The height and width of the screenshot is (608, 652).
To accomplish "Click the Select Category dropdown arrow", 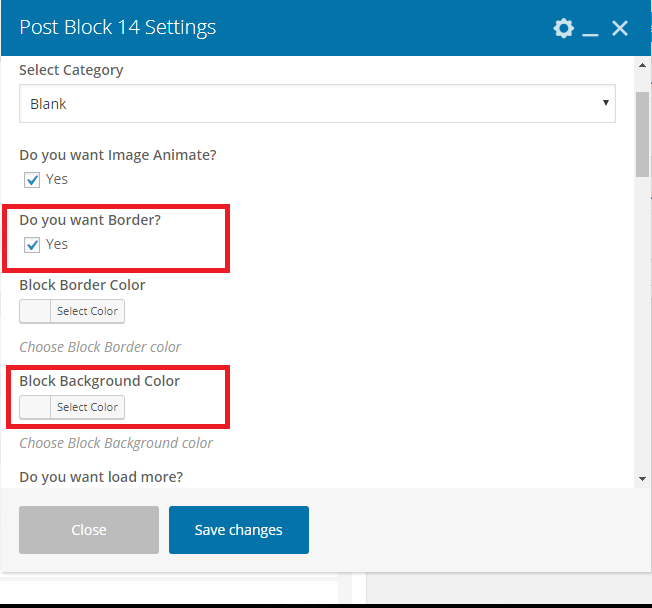I will pyautogui.click(x=605, y=104).
